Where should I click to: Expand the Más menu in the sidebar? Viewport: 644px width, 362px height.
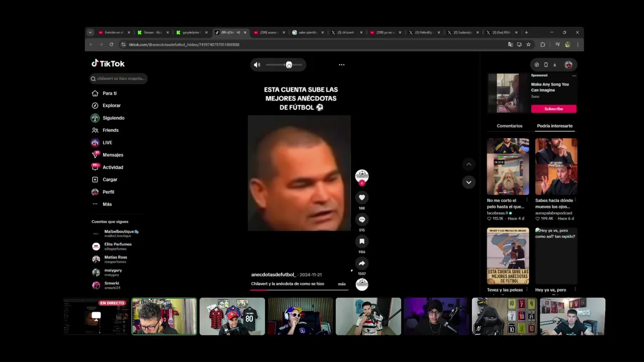click(x=102, y=204)
